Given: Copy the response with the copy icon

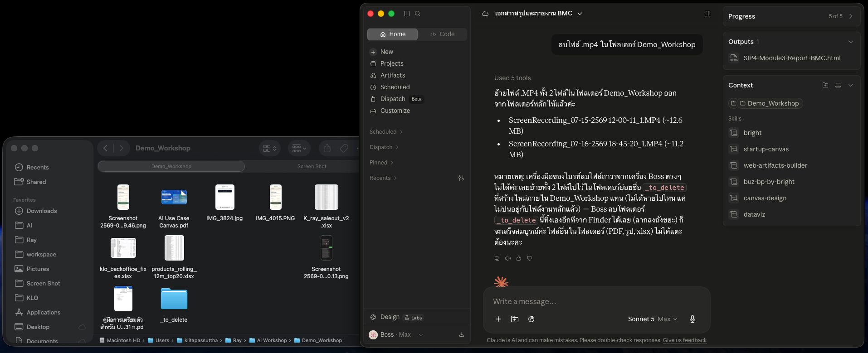Looking at the screenshot, I should click(x=497, y=258).
